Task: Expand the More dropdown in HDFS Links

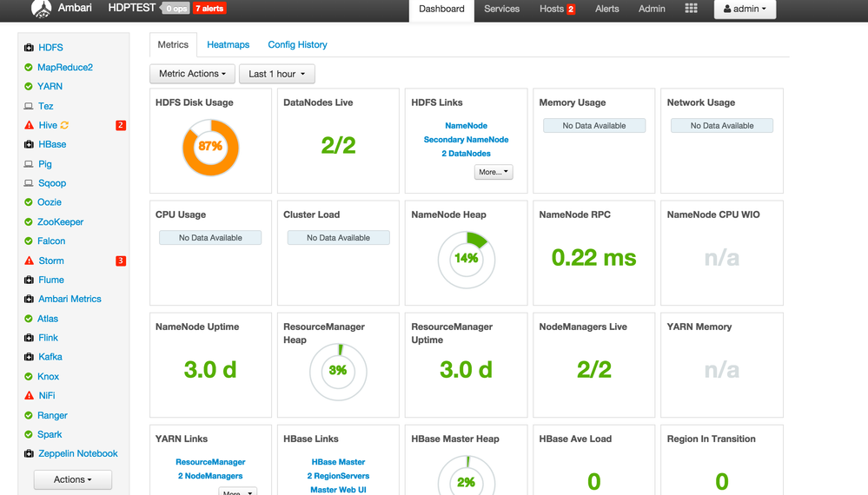Action: [x=494, y=172]
